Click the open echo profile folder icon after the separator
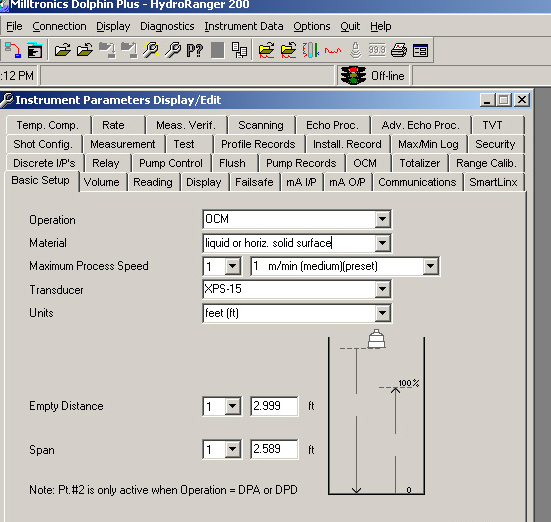Image resolution: width=551 pixels, height=522 pixels. [x=266, y=50]
